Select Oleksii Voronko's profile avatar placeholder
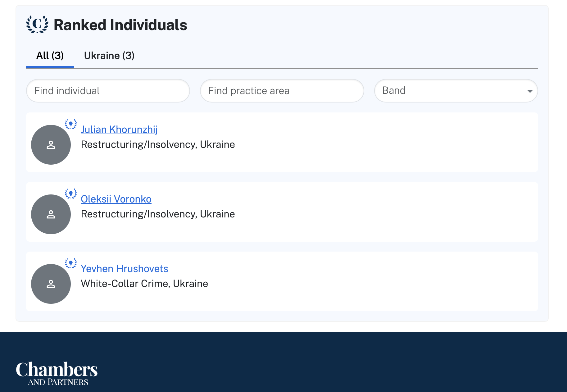 [x=51, y=214]
